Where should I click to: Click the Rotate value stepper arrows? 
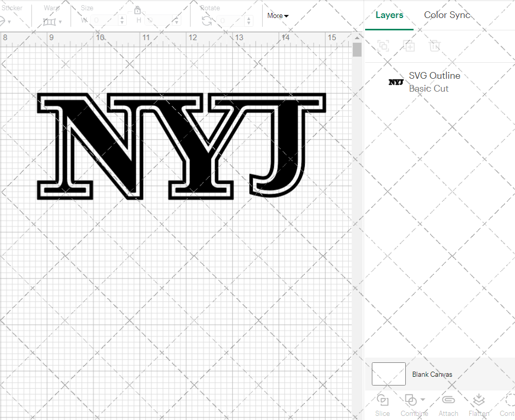click(249, 21)
